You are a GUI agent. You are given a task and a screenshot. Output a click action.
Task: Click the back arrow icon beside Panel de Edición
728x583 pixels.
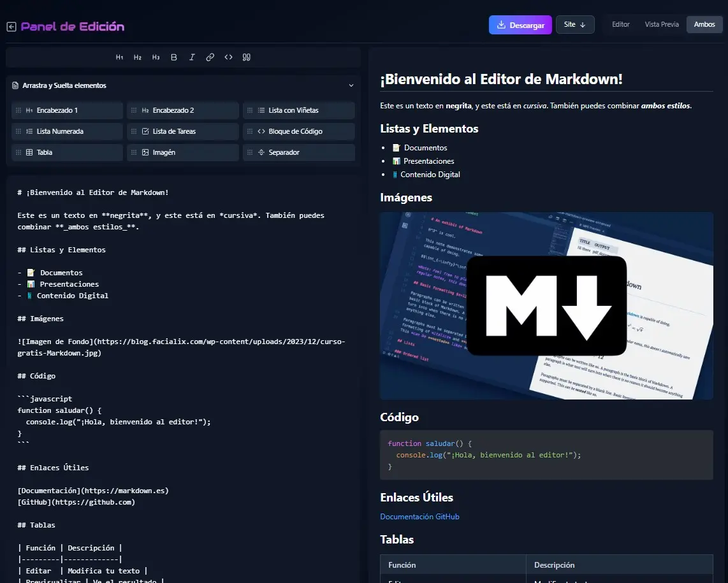point(11,27)
